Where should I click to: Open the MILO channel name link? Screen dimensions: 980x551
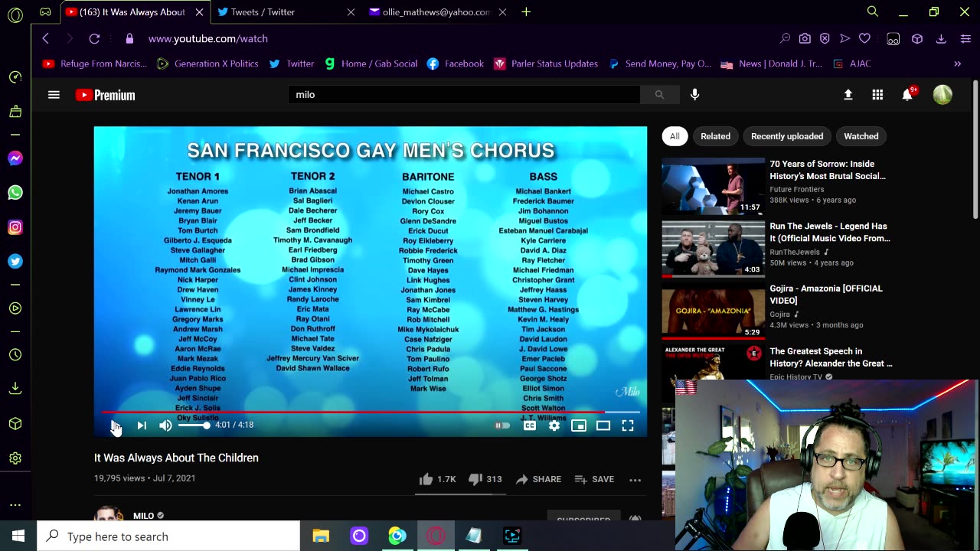[x=143, y=516]
